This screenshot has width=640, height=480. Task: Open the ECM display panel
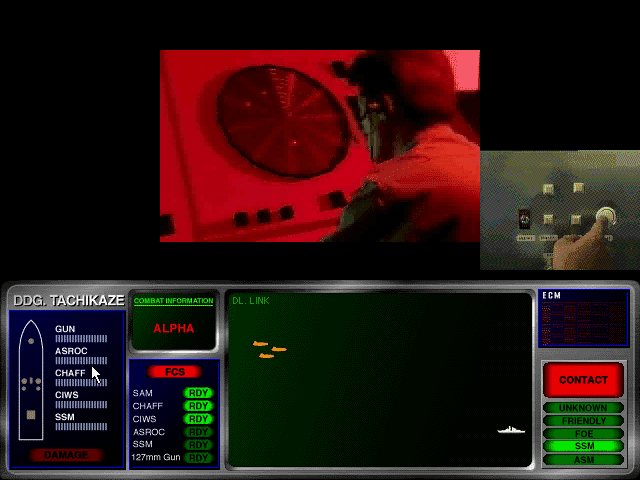(584, 318)
